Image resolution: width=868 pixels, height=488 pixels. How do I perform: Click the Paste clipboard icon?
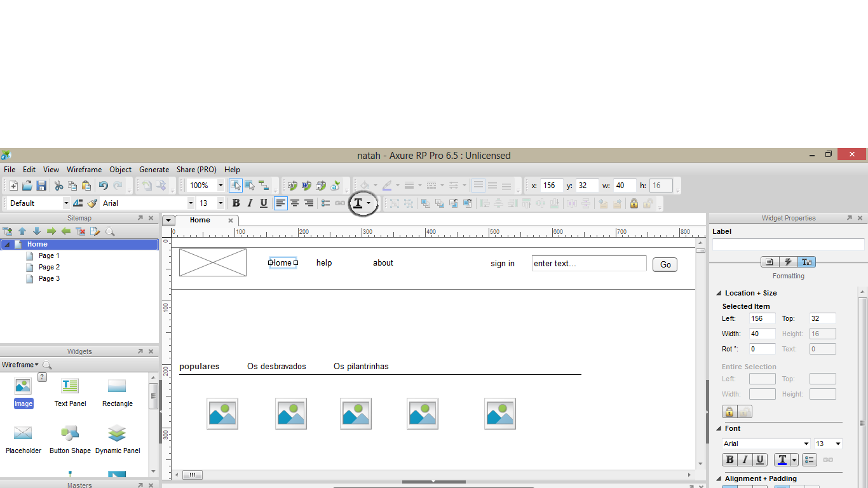[x=86, y=186]
